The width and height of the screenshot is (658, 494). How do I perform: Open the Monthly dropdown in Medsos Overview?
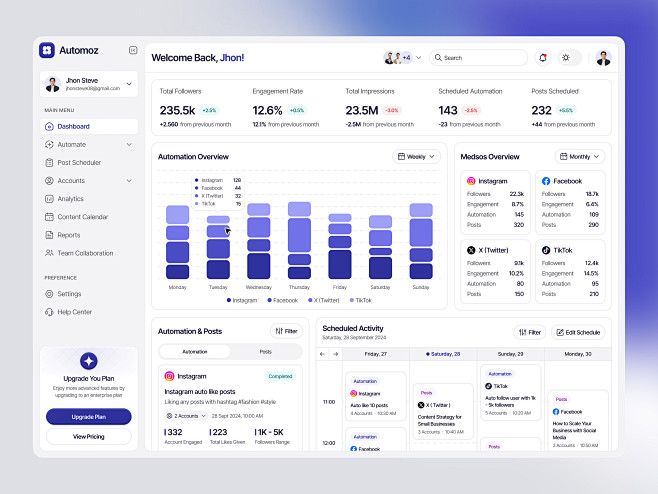tap(581, 157)
